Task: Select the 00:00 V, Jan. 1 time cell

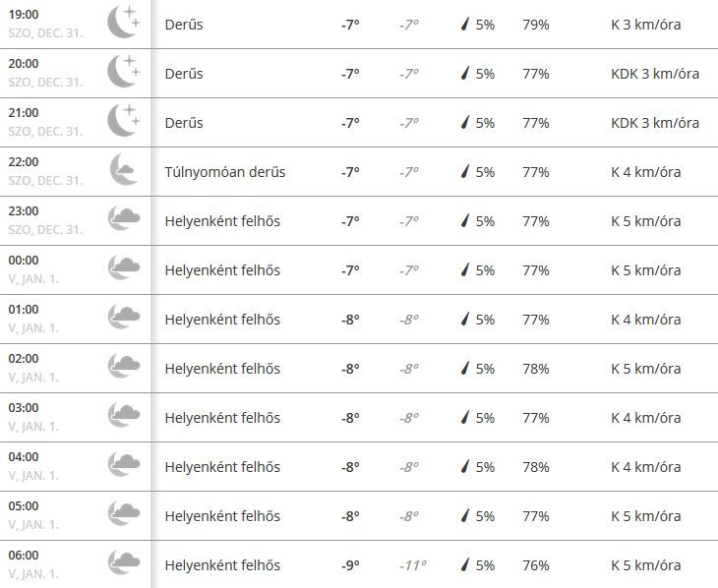Action: coord(33,269)
